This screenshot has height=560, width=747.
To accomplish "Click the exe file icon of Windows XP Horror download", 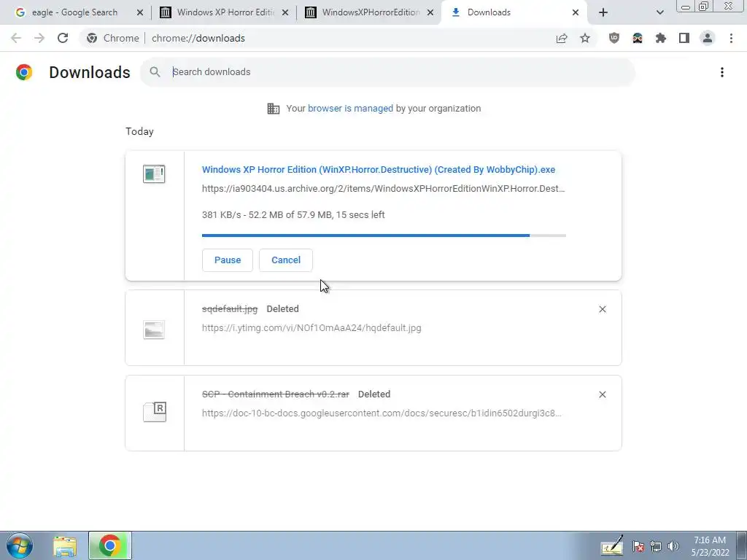I will (x=154, y=174).
